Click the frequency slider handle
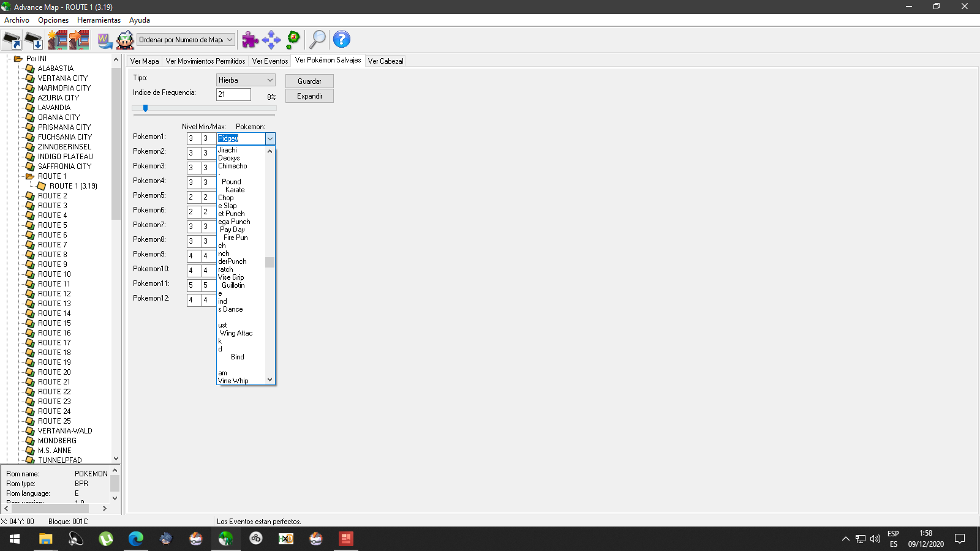The image size is (980, 551). (145, 108)
